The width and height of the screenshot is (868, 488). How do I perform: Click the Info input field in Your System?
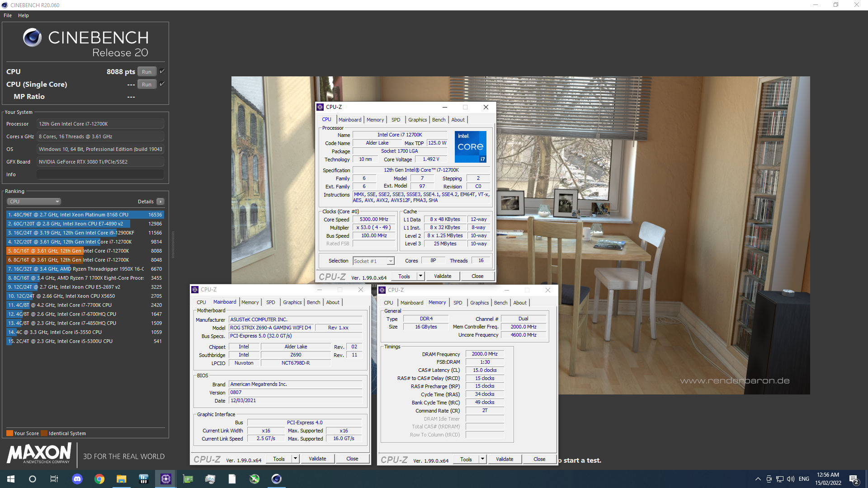[100, 174]
